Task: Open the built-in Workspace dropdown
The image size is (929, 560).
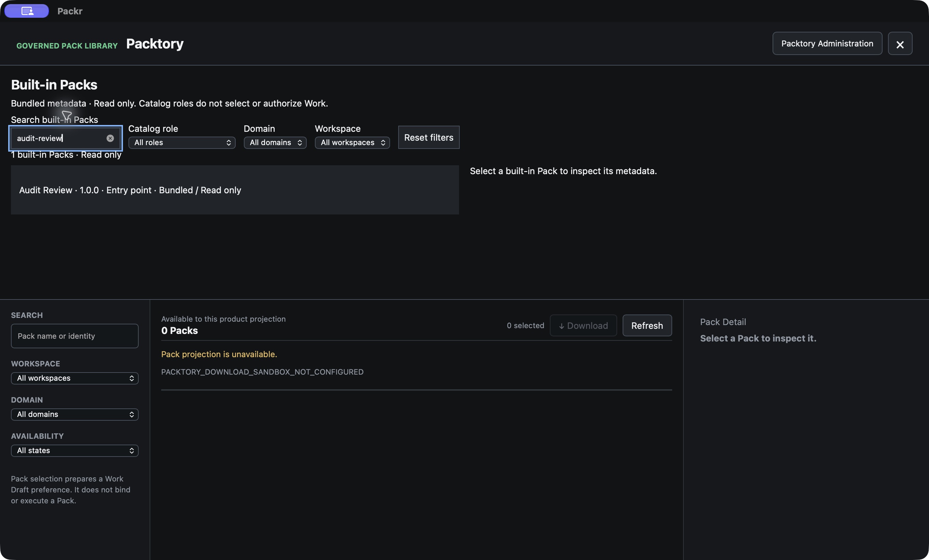Action: (x=352, y=143)
